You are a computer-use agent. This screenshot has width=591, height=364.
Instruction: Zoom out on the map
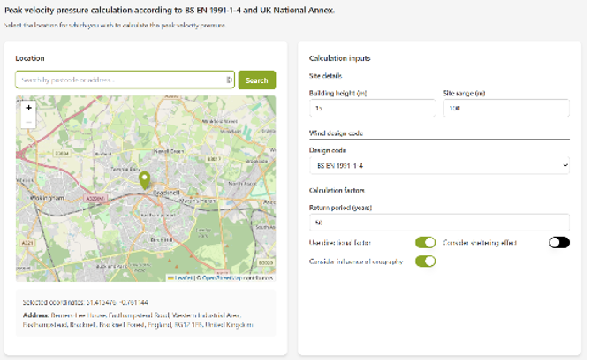tap(29, 122)
